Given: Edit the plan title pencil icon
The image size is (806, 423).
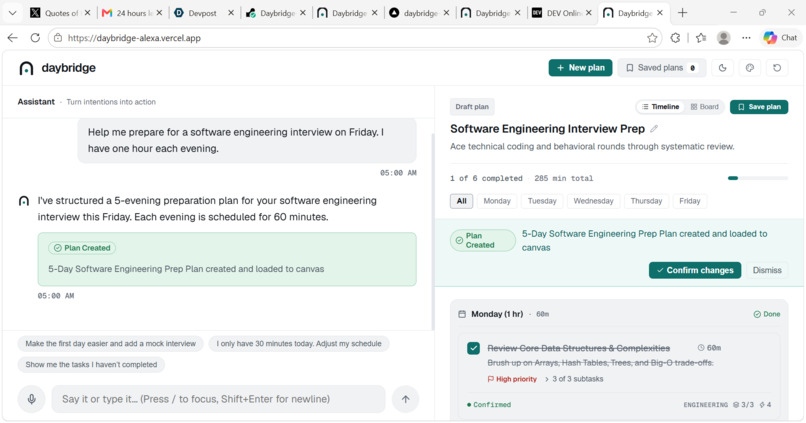Looking at the screenshot, I should coord(654,128).
